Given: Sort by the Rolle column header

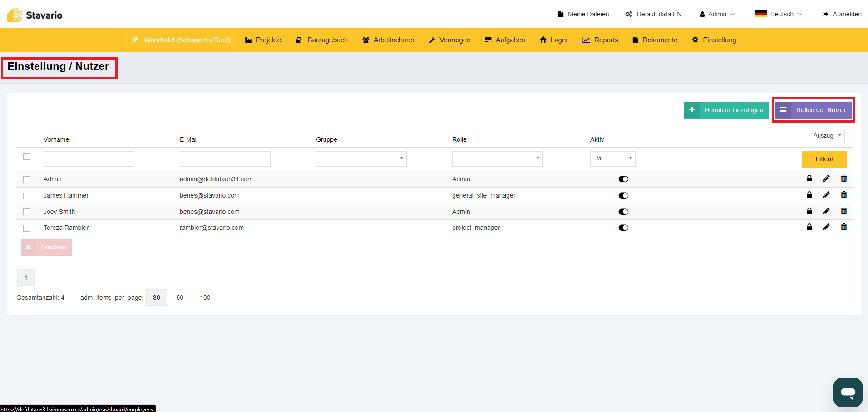Looking at the screenshot, I should point(459,139).
